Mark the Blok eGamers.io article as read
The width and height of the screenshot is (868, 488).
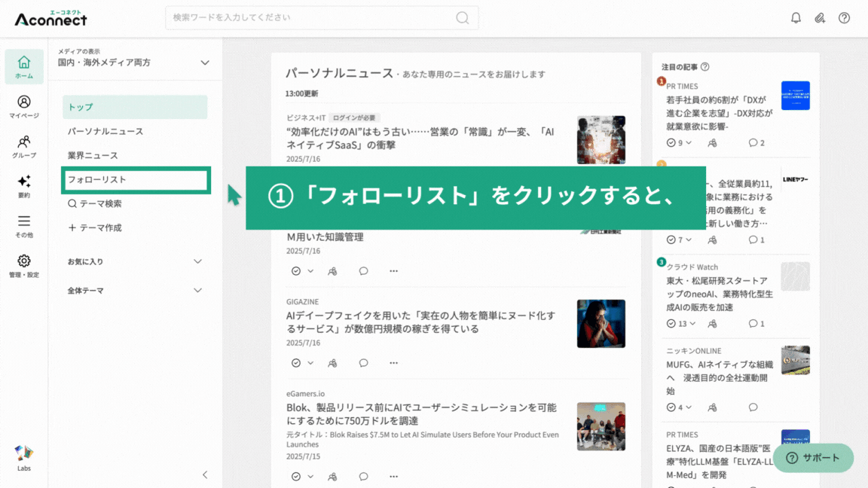click(296, 477)
